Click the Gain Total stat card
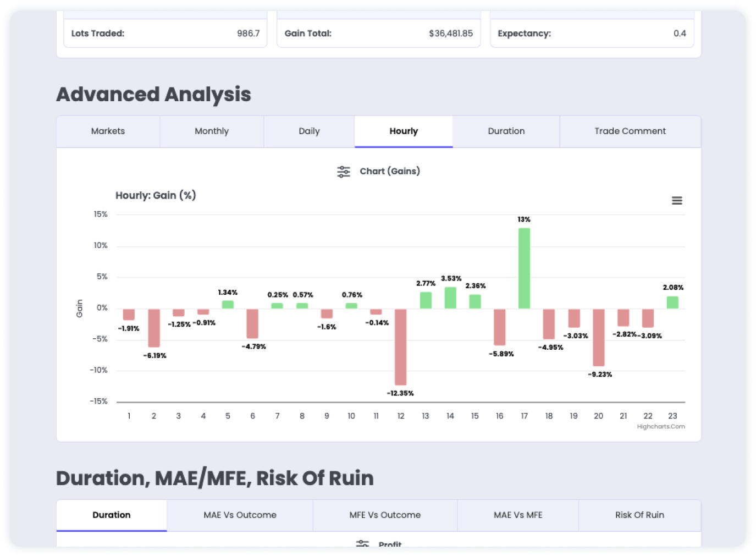Screen dimensions: 756x556 (x=378, y=33)
